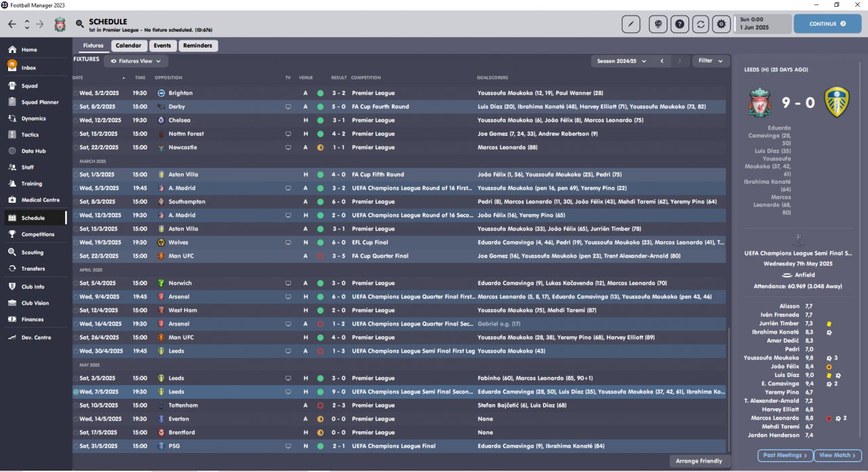
Task: Open Dynamics screen
Action: 34,119
